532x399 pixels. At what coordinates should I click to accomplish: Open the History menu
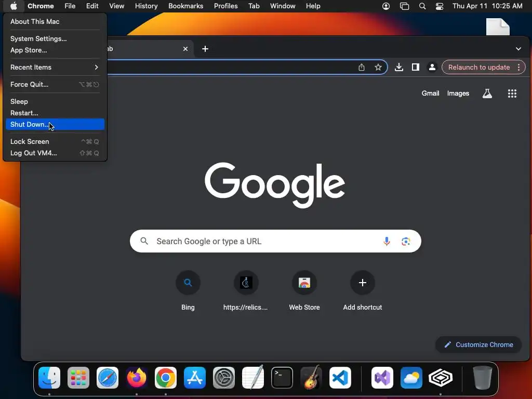(146, 6)
